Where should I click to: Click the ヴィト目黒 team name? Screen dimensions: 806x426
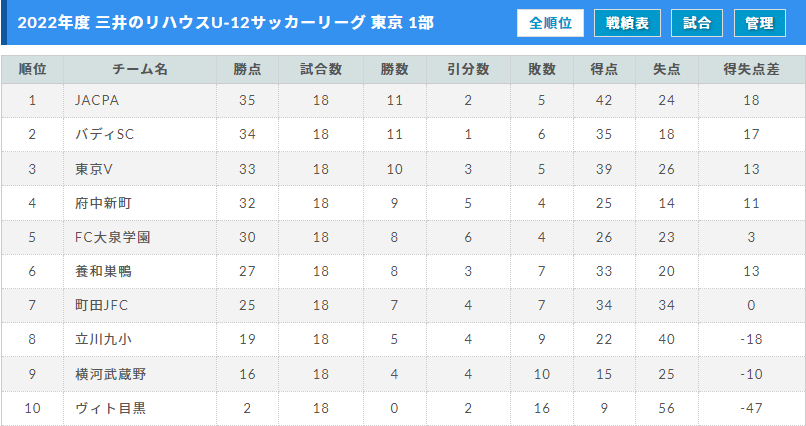[x=111, y=409]
